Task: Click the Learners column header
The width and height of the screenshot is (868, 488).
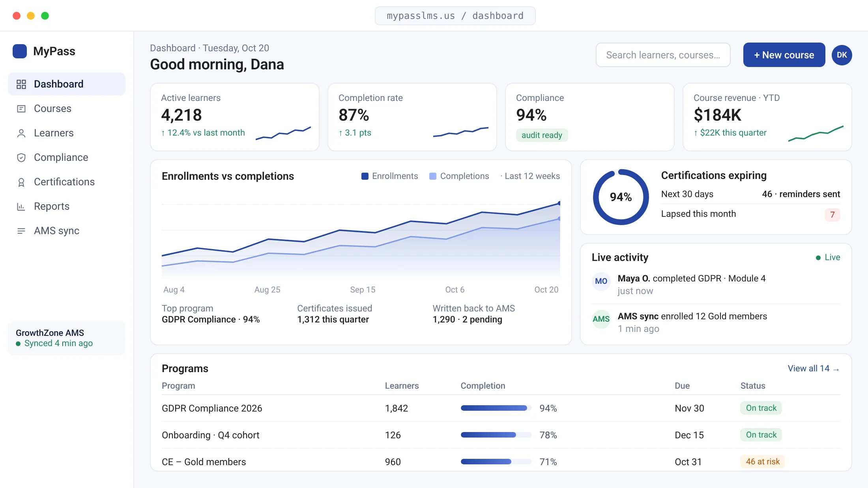Action: pos(402,386)
